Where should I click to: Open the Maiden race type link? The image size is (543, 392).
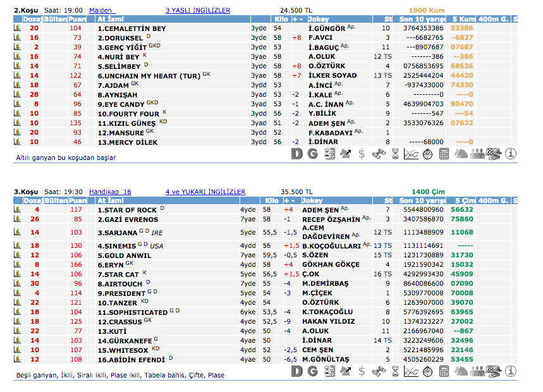pos(100,11)
